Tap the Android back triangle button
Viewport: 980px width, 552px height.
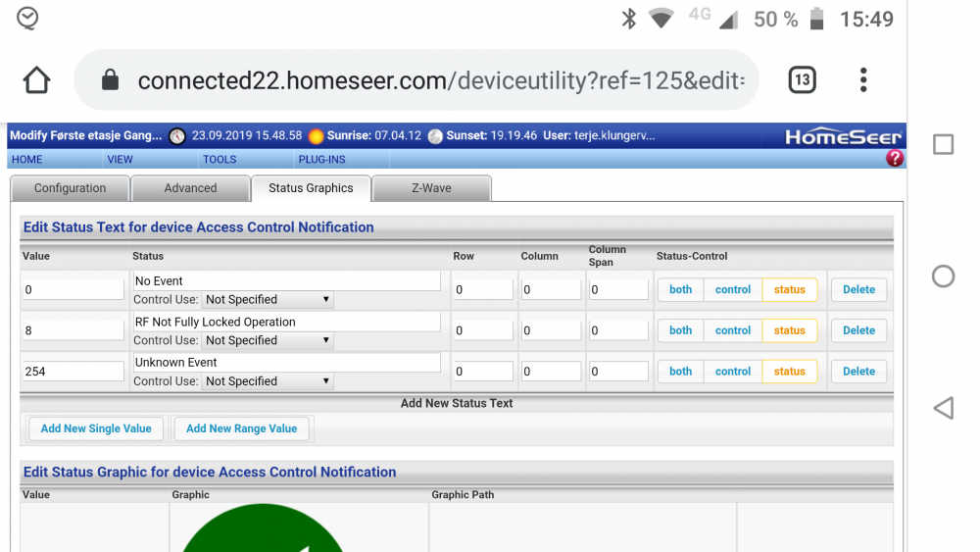[x=943, y=408]
